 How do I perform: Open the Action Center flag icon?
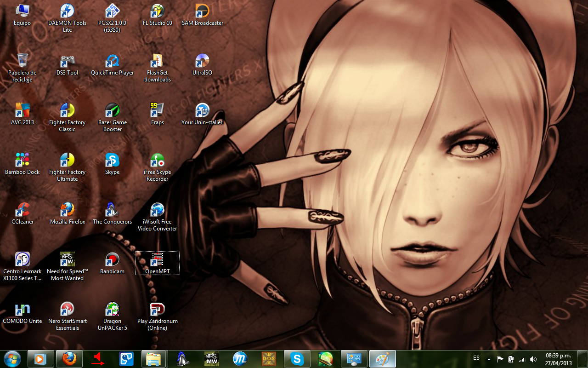(x=500, y=359)
